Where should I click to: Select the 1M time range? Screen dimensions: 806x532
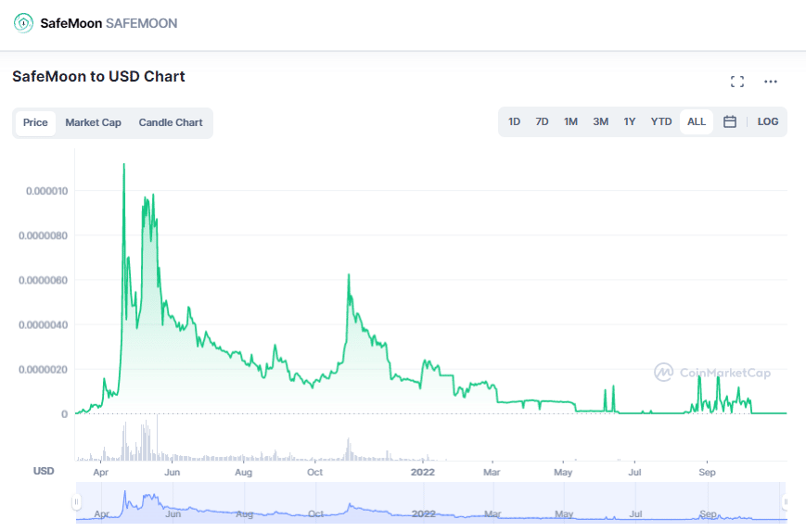point(571,121)
